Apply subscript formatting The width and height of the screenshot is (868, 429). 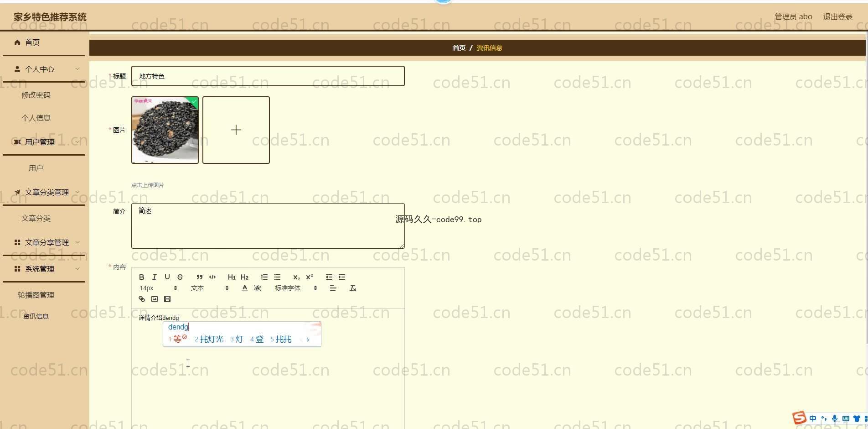(296, 277)
